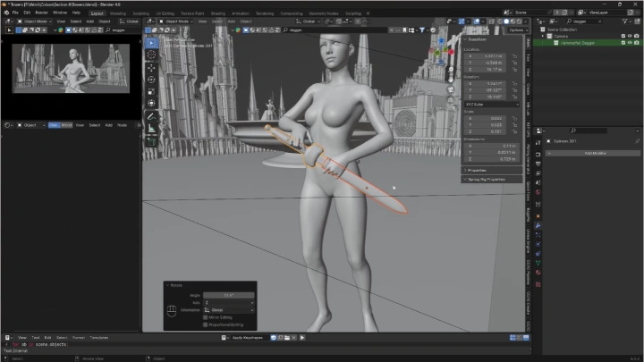The width and height of the screenshot is (644, 362).
Task: Click the Dimensions X value field
Action: [x=492, y=146]
